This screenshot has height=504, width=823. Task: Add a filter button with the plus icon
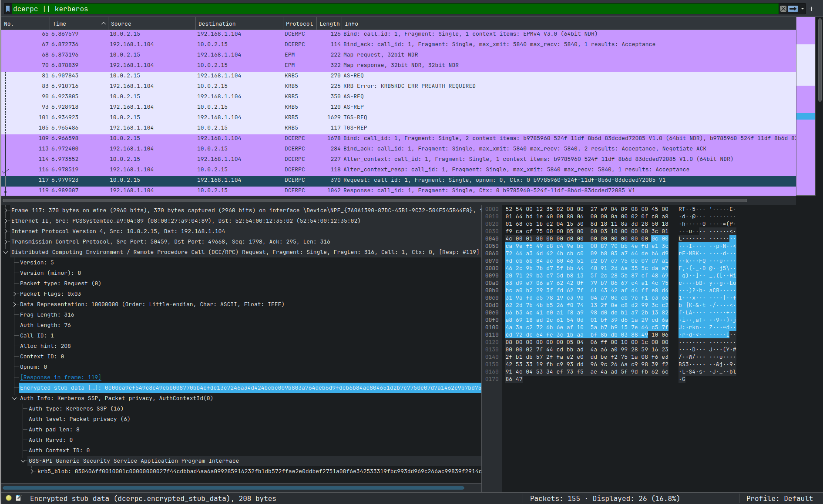pos(811,9)
